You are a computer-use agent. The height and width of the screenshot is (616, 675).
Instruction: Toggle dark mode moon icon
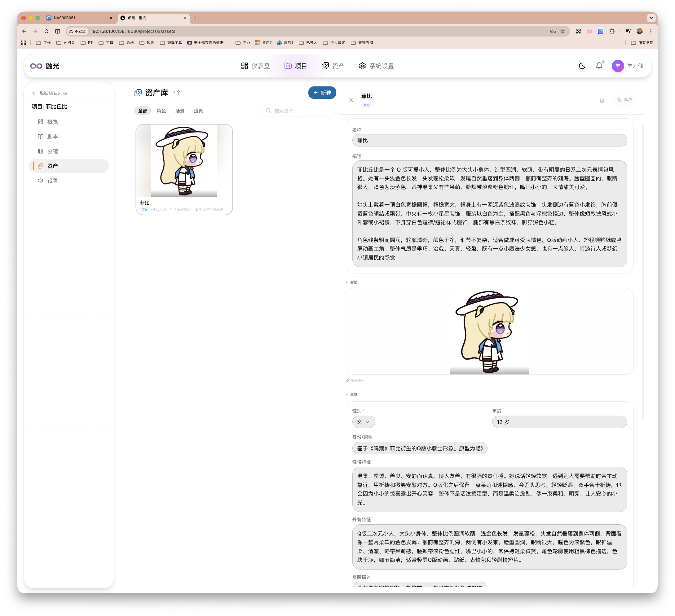click(x=582, y=66)
